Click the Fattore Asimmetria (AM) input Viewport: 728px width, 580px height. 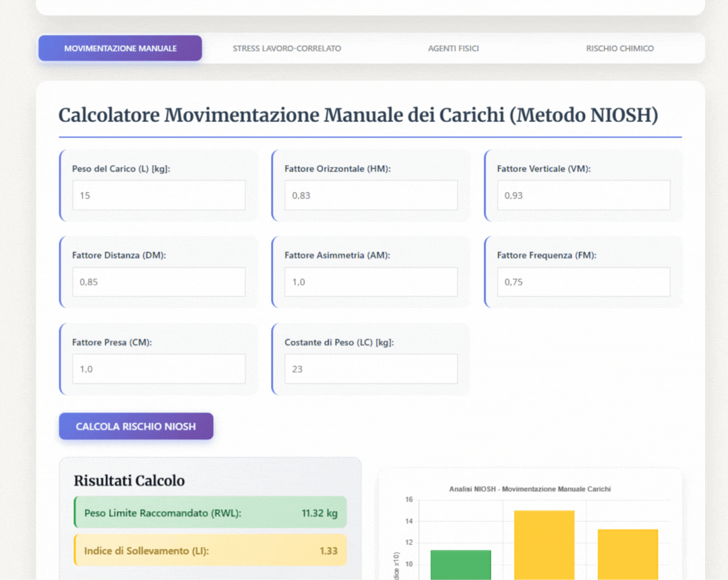click(371, 282)
